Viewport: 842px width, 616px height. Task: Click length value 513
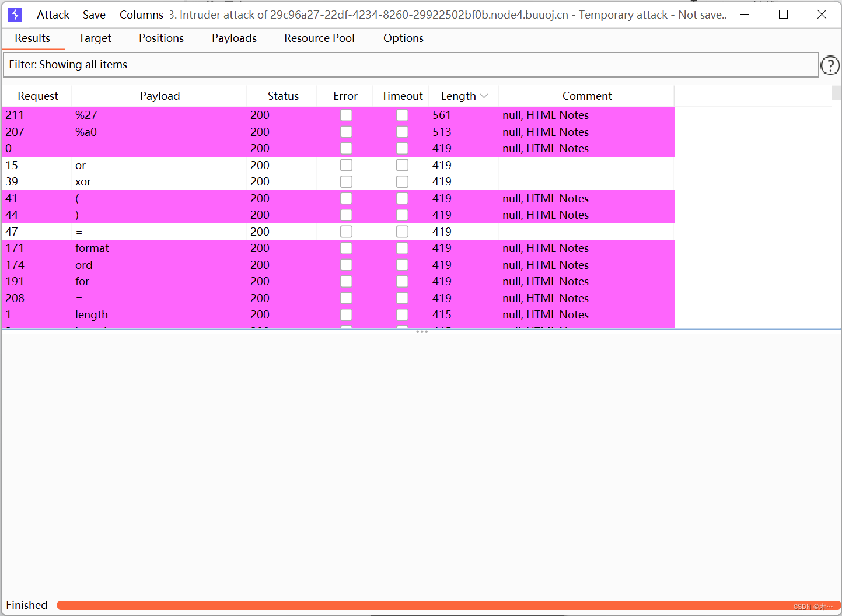(x=442, y=132)
